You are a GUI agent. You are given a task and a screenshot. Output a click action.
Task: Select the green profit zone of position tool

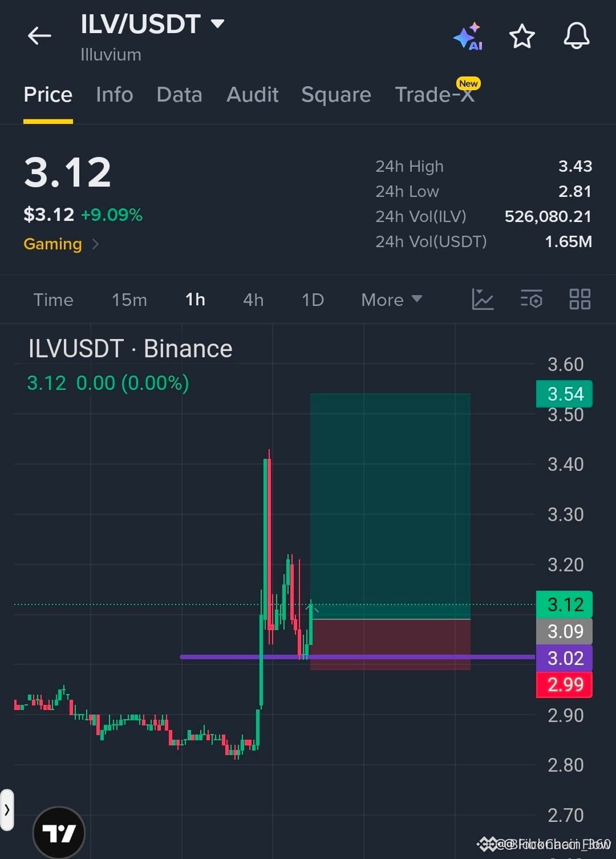click(x=390, y=506)
